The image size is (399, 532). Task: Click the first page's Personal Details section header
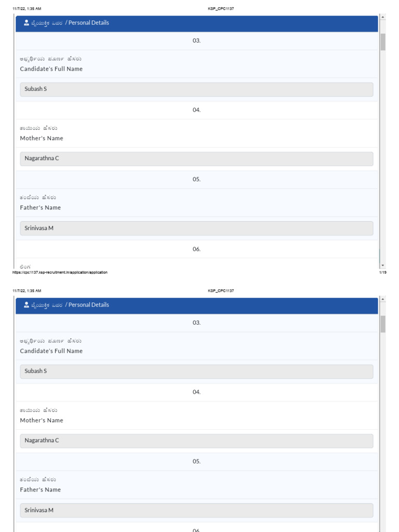[x=196, y=23]
